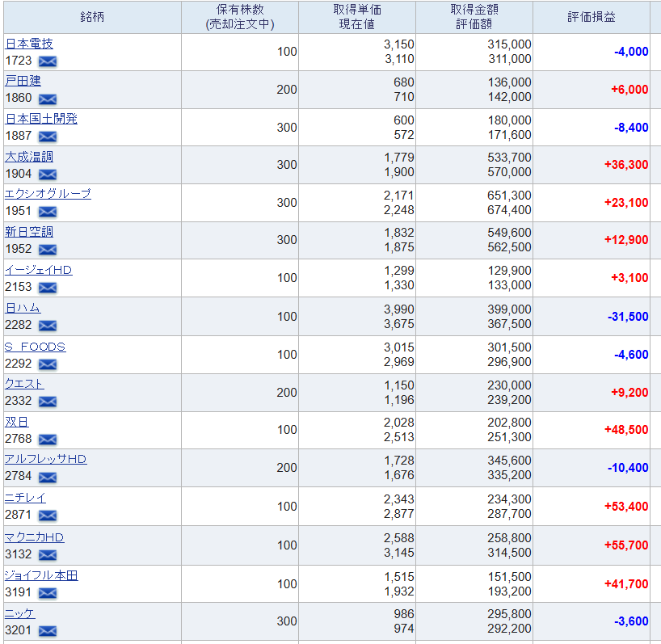Open the 大成温調 stock page
Viewport: 661px width, 644px height.
pos(29,157)
